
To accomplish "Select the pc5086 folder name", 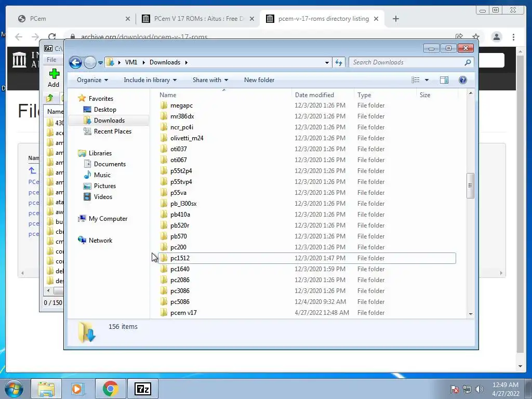I will pos(180,302).
